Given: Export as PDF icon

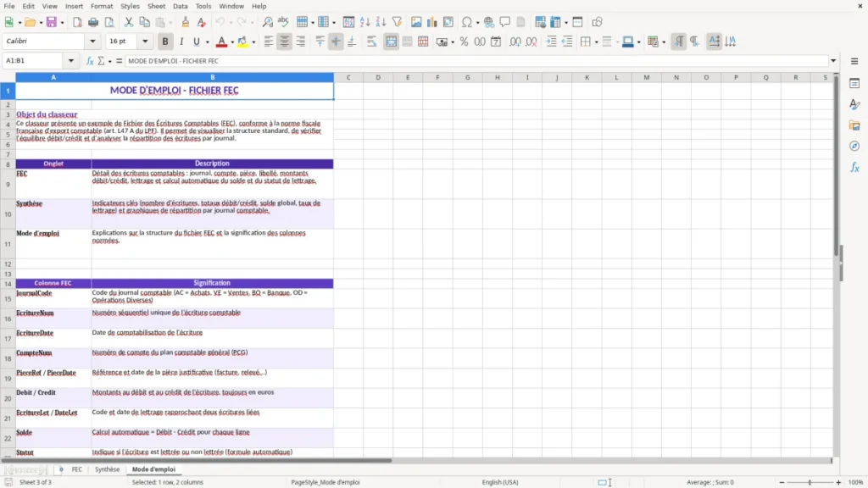Looking at the screenshot, I should coord(77,22).
